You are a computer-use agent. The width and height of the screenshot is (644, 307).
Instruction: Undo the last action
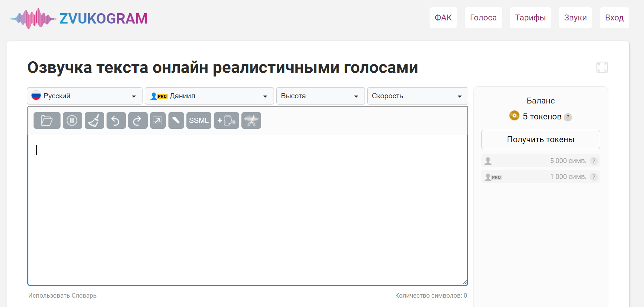pyautogui.click(x=116, y=120)
